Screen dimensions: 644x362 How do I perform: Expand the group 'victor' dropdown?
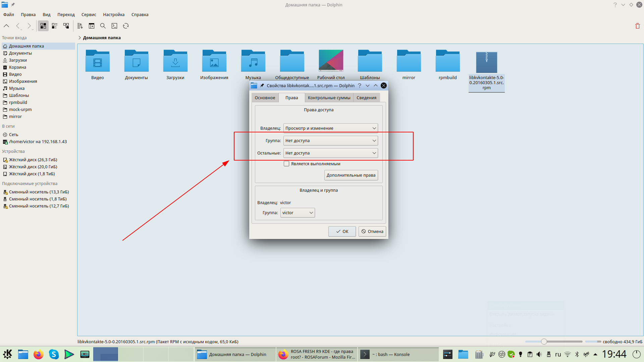[298, 213]
